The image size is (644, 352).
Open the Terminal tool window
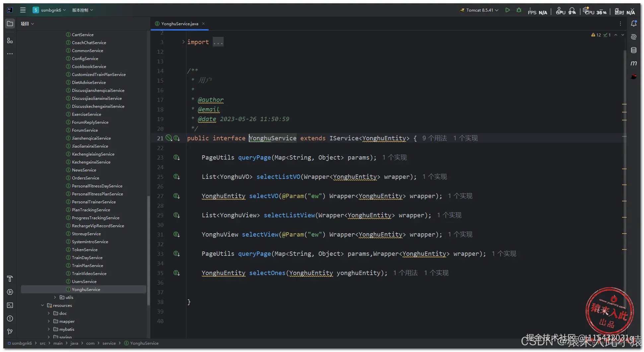10,305
